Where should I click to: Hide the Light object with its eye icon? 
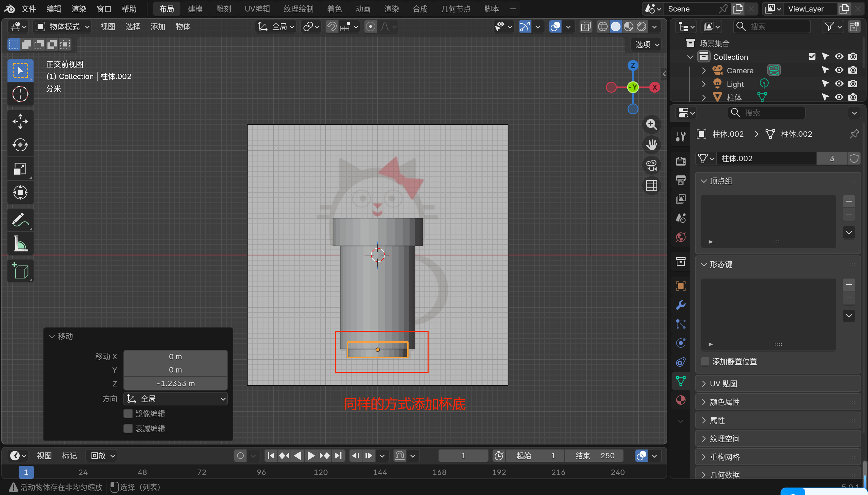pos(839,84)
